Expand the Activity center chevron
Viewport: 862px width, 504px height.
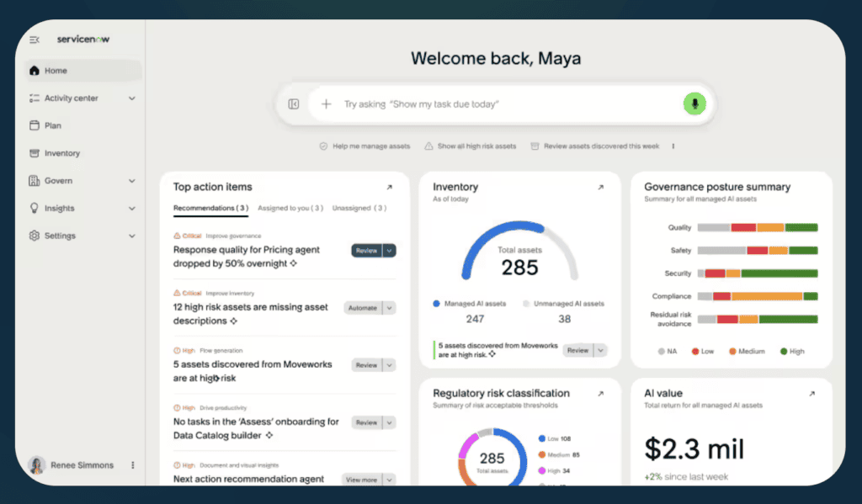(x=132, y=98)
